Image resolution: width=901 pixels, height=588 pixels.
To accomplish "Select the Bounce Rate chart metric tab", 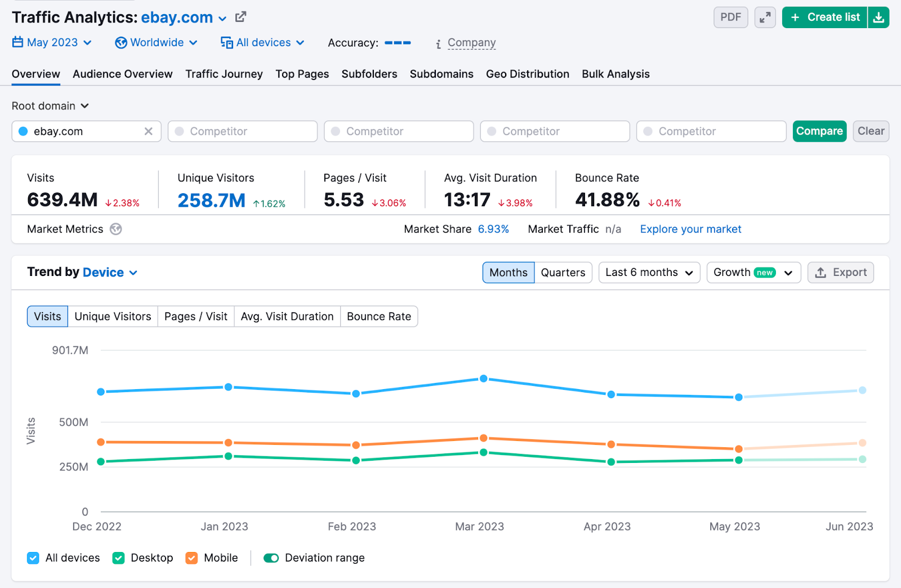I will tap(379, 317).
